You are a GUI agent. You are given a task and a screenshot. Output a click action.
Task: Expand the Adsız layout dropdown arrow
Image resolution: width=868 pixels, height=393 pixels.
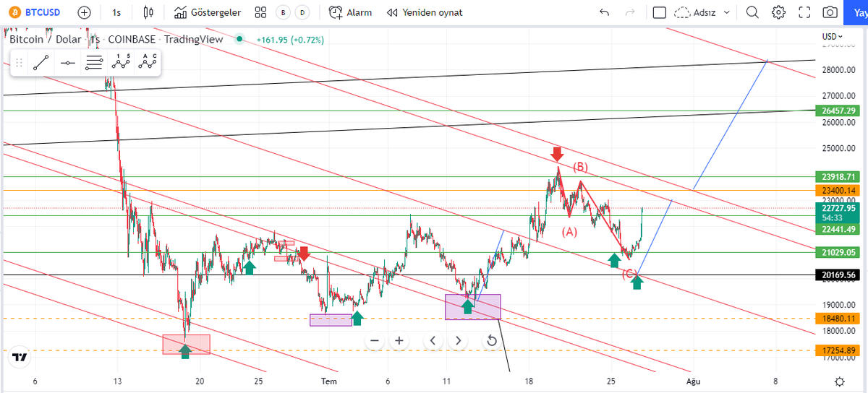pyautogui.click(x=726, y=12)
